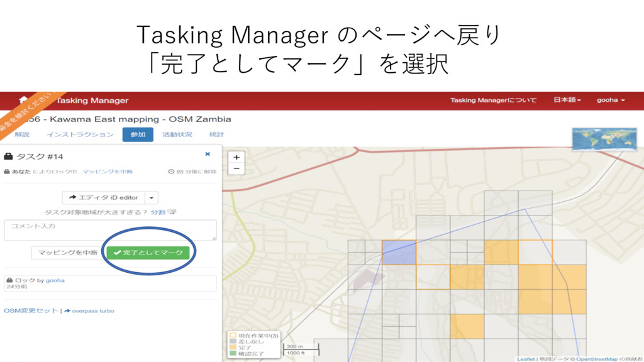Viewport: 644px width, 362px height.
Task: Select the 参加 tab
Action: tap(138, 134)
